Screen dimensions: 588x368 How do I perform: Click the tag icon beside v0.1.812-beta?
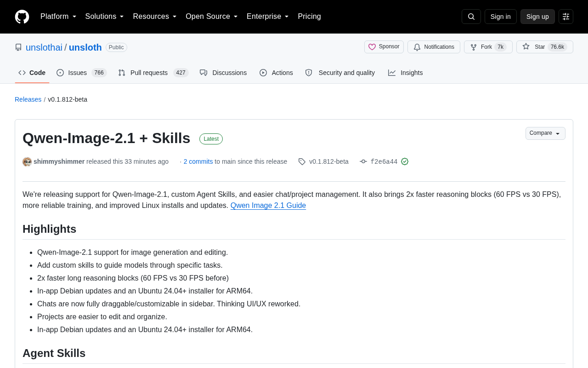coord(302,161)
